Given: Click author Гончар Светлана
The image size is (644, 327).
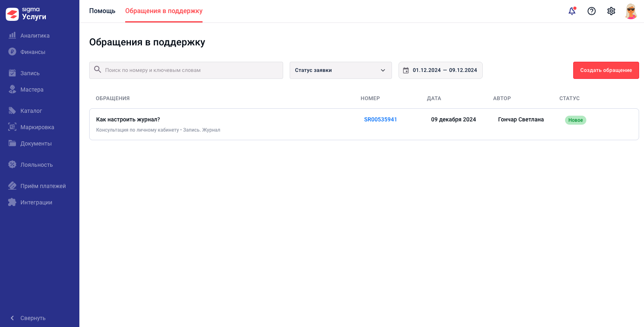Looking at the screenshot, I should 521,119.
